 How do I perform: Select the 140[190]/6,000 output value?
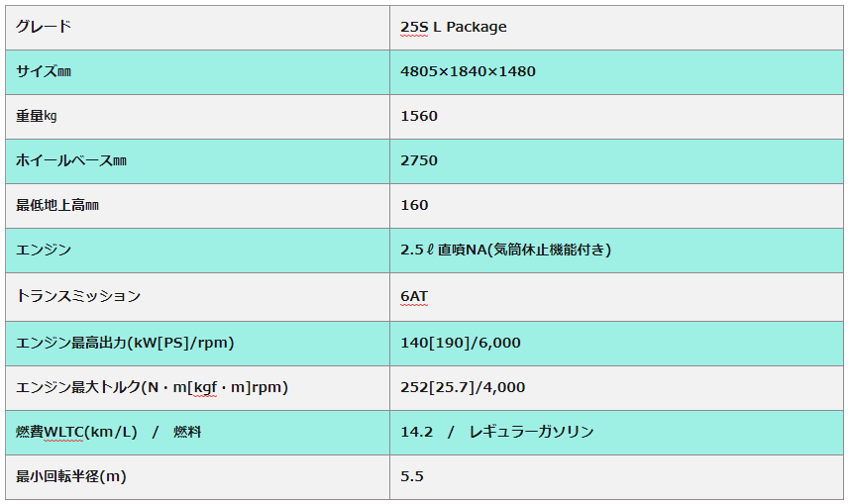point(461,343)
